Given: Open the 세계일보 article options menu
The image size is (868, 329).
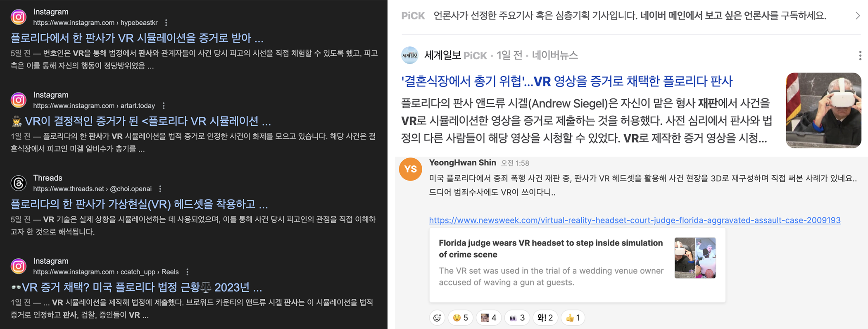Looking at the screenshot, I should click(860, 55).
